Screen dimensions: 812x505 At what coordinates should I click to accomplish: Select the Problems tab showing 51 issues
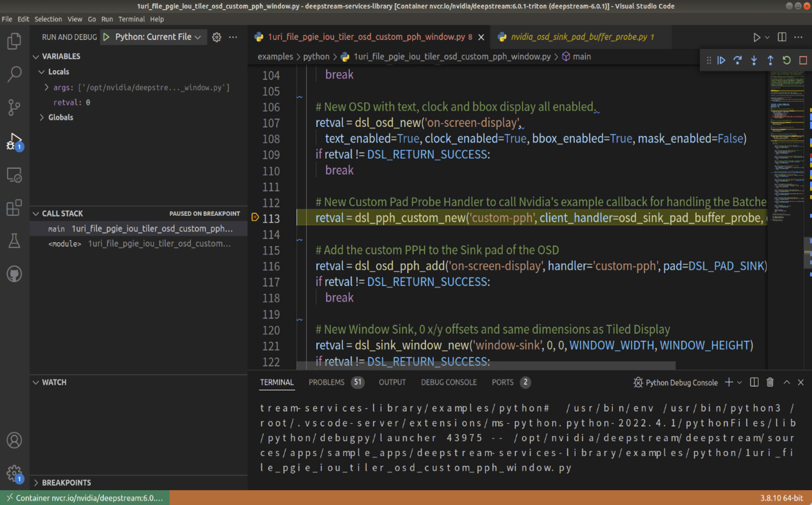tap(326, 382)
